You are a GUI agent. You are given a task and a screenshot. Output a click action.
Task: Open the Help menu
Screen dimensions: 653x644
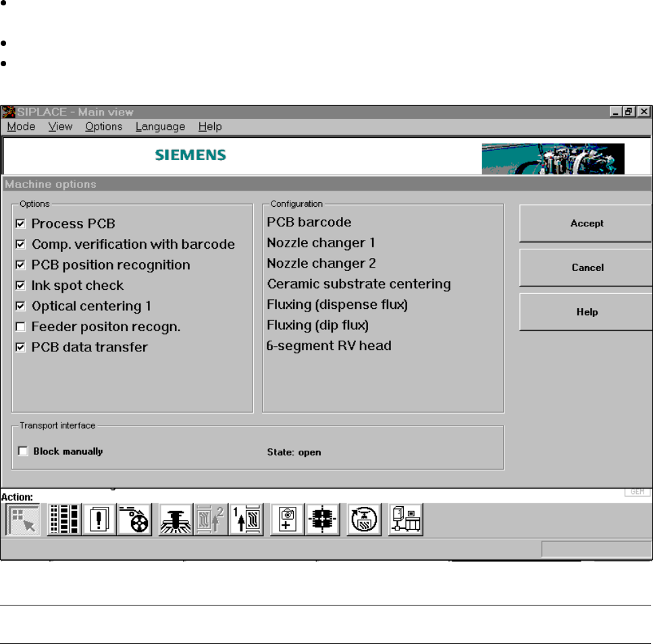(x=210, y=127)
